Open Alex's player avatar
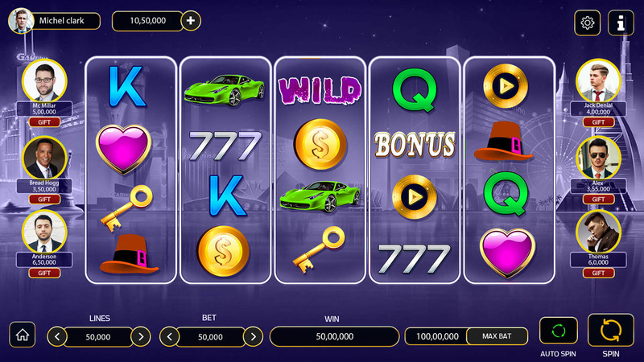This screenshot has width=644, height=362. click(x=598, y=158)
